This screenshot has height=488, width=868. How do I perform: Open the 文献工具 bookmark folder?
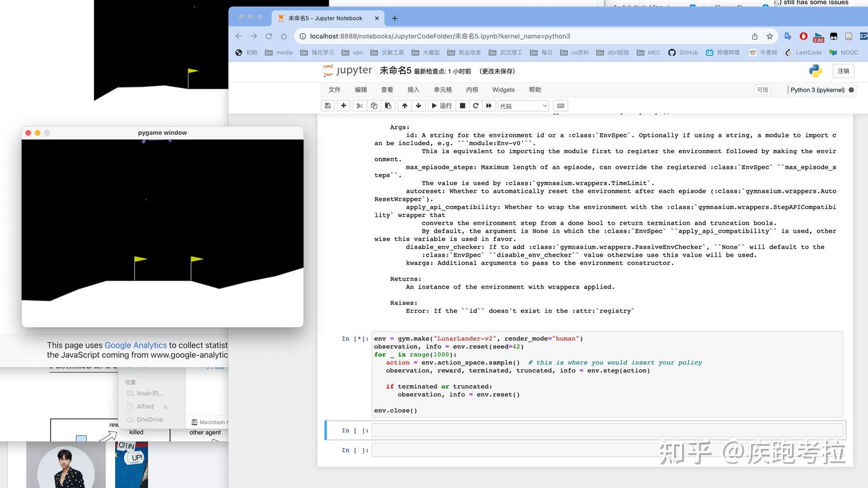387,52
